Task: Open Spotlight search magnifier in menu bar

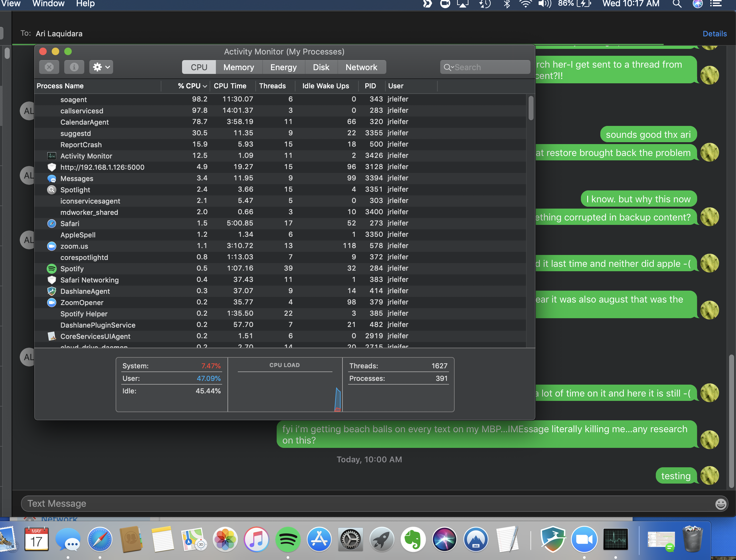Action: (x=677, y=4)
